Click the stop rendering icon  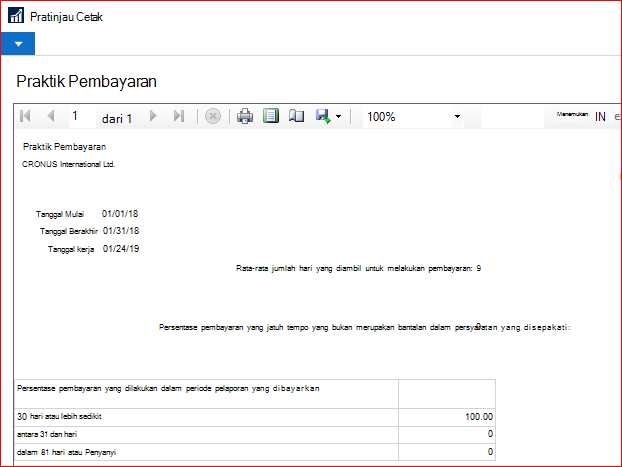pyautogui.click(x=213, y=116)
